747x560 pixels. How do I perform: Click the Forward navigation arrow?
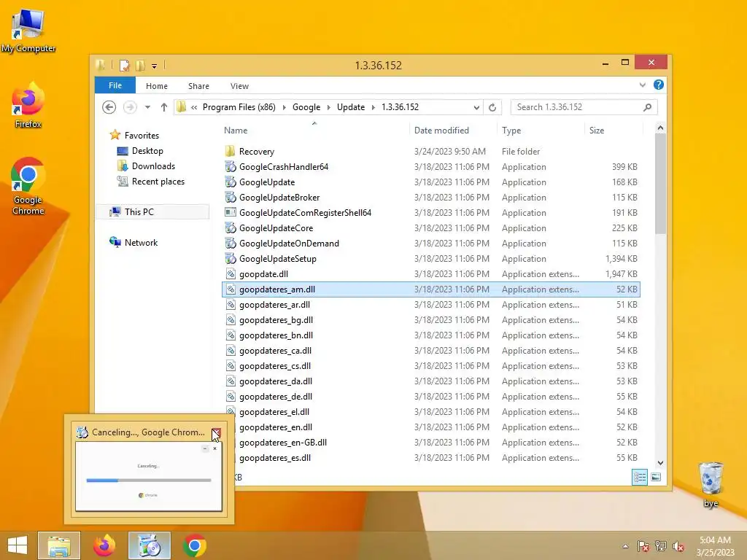(x=130, y=107)
